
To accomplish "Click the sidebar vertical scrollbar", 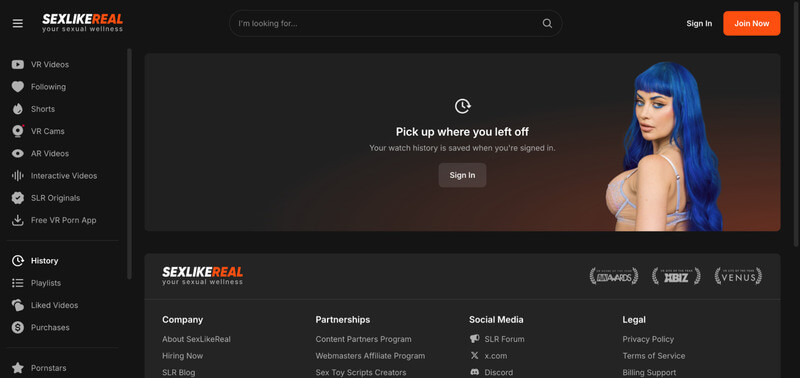I will pyautogui.click(x=130, y=163).
